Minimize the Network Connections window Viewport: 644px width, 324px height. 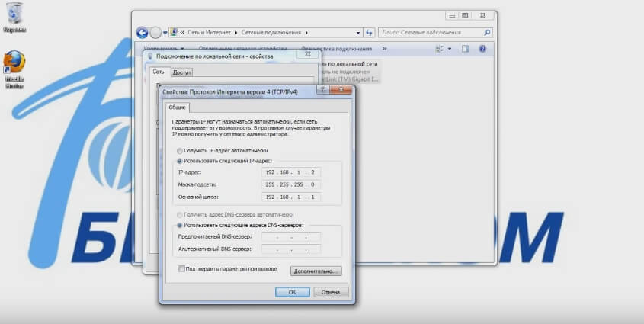pyautogui.click(x=452, y=15)
